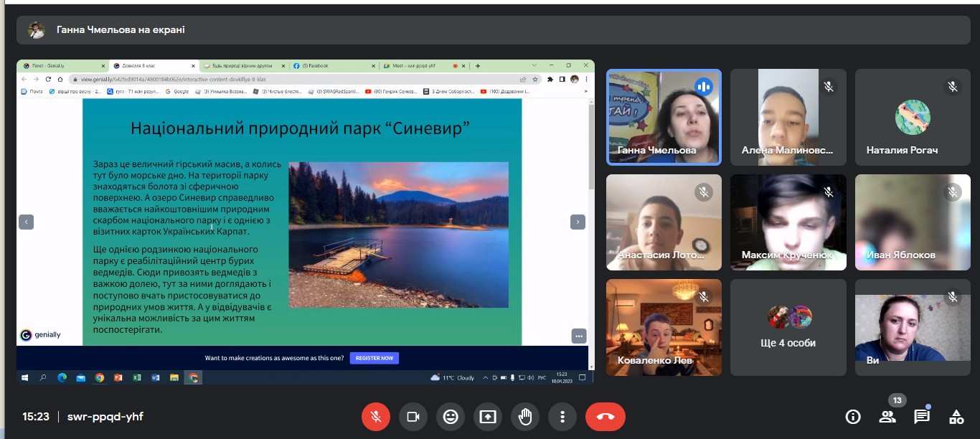Image resolution: width=980 pixels, height=439 pixels.
Task: Click the present screen icon
Action: (x=488, y=416)
